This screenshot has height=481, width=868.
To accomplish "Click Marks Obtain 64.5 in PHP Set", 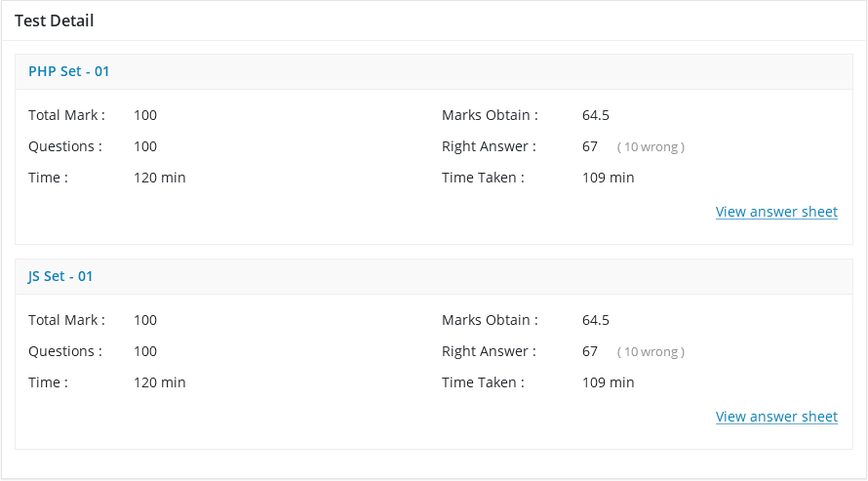I will point(596,115).
